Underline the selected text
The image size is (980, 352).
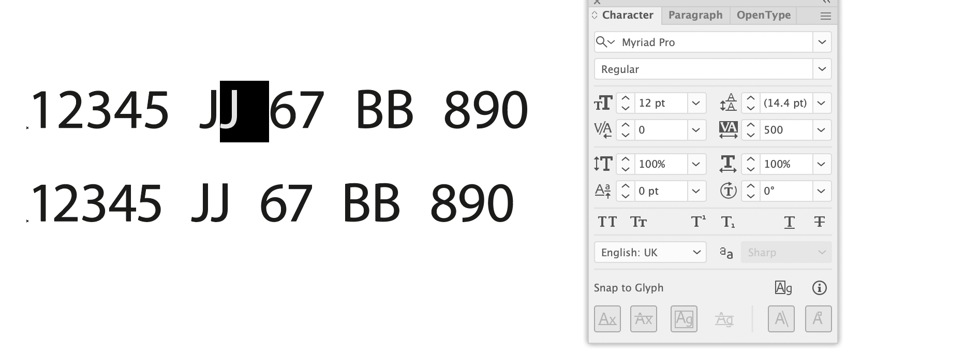coord(789,222)
